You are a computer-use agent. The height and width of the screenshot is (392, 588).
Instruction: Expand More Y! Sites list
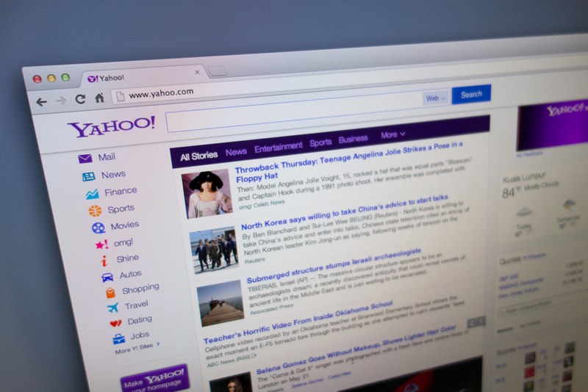(137, 349)
